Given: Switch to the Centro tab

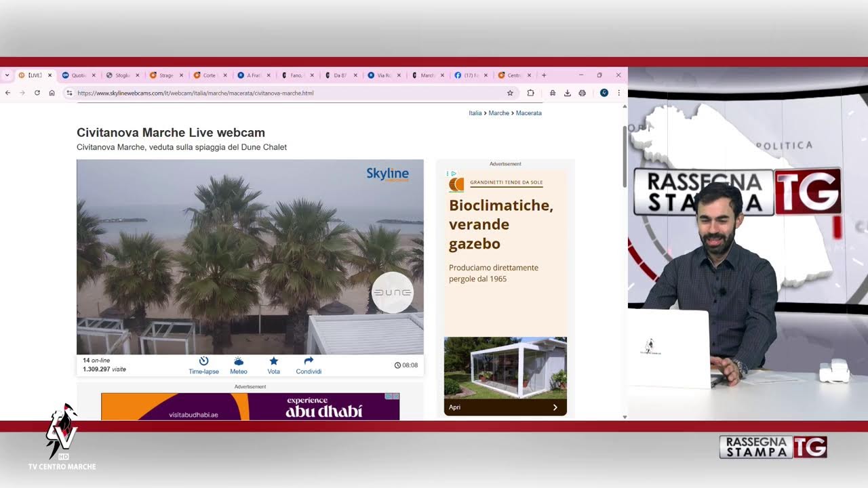Looking at the screenshot, I should point(514,75).
